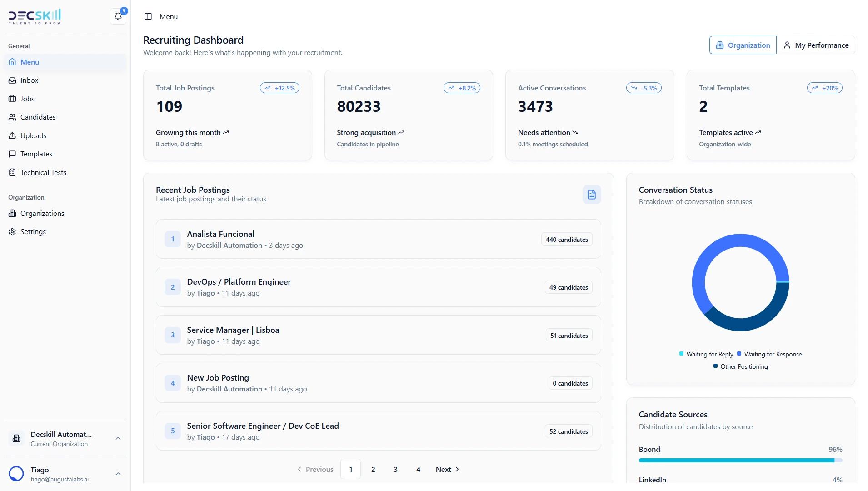Click the 0 candidates badge
Screen dimensions: 868x491
pos(570,383)
